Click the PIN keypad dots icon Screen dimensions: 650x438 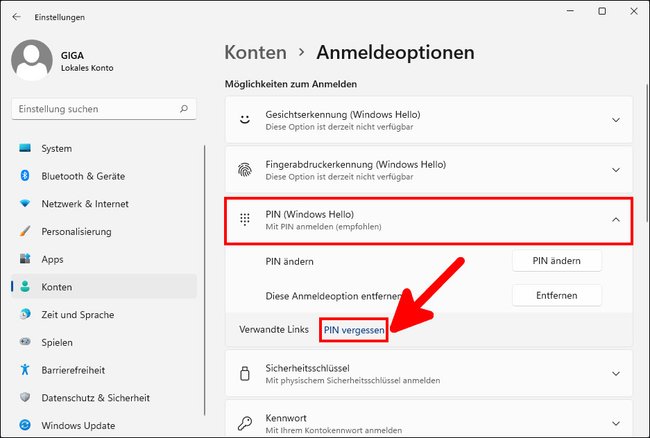[245, 220]
